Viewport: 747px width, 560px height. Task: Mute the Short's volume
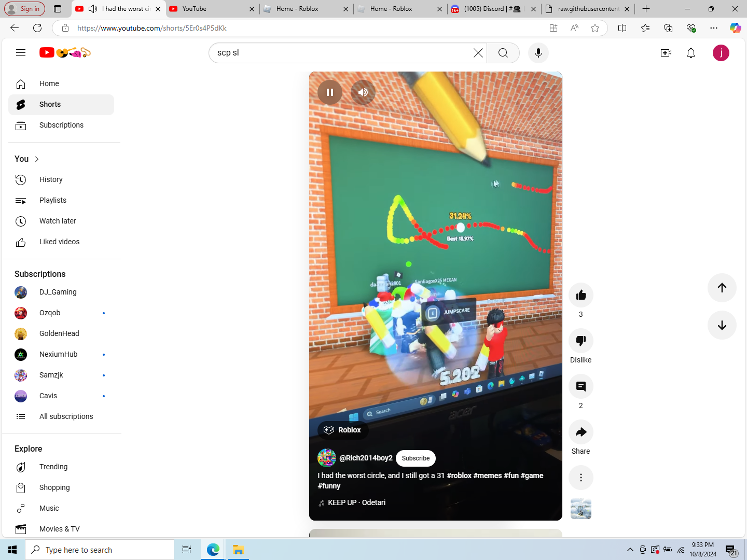click(363, 92)
